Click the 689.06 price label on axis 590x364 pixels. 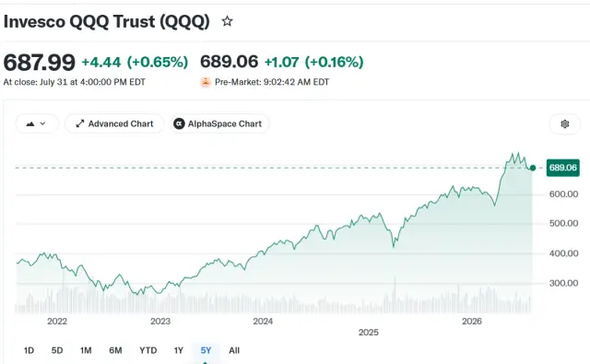click(563, 168)
